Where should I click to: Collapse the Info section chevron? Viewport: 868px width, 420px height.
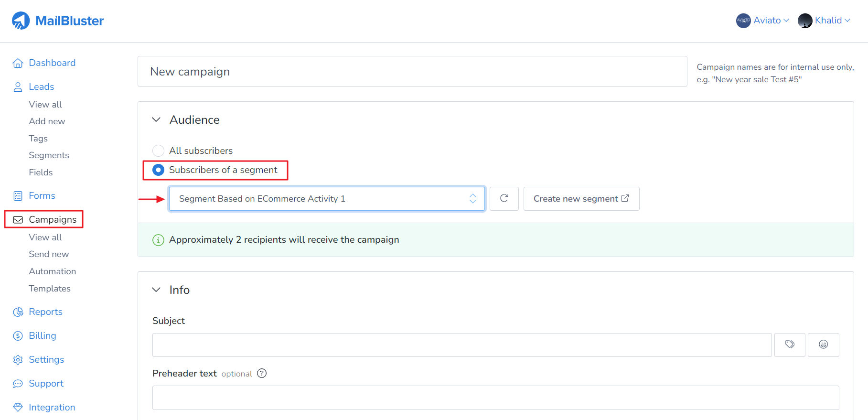point(156,290)
